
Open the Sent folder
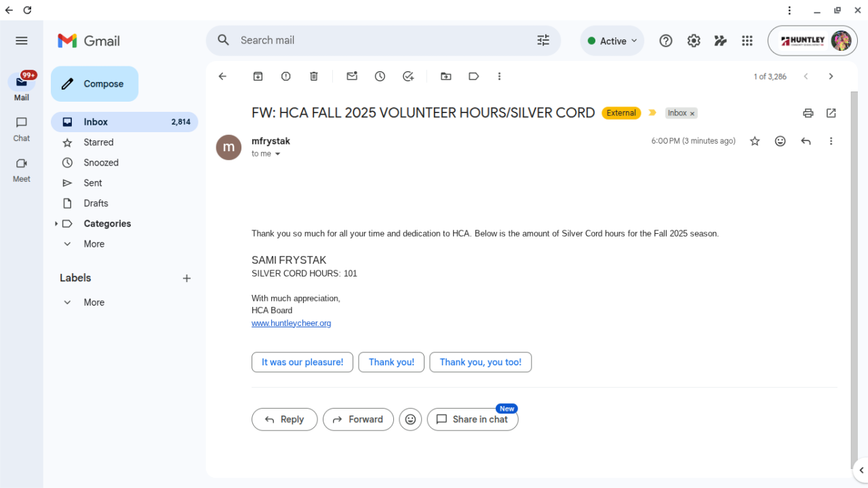pos(93,183)
